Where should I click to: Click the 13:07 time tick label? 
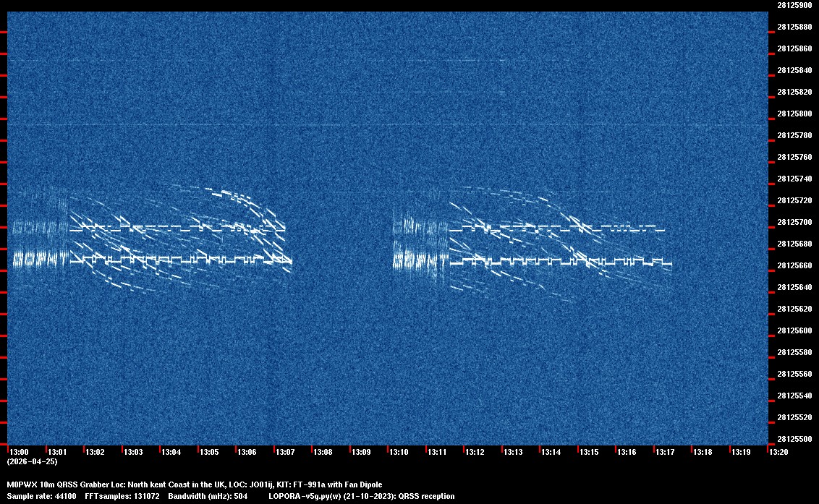[285, 452]
